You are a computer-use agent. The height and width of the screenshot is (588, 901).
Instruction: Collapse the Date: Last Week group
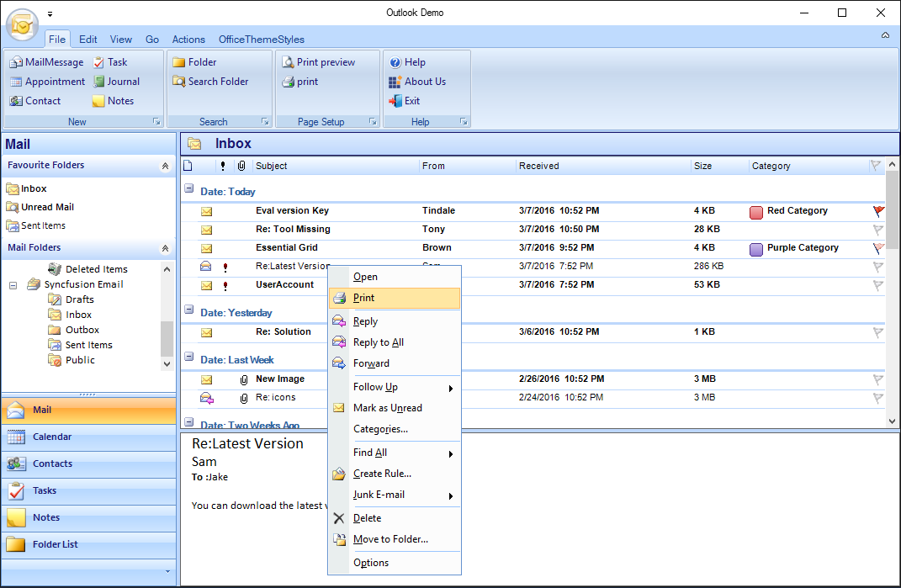[x=188, y=357]
